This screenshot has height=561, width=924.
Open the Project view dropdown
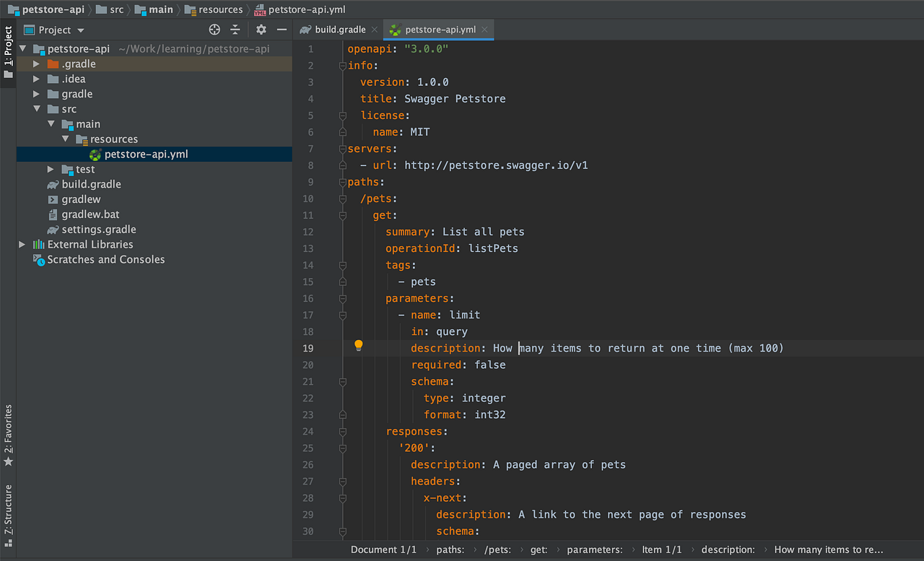(x=80, y=30)
